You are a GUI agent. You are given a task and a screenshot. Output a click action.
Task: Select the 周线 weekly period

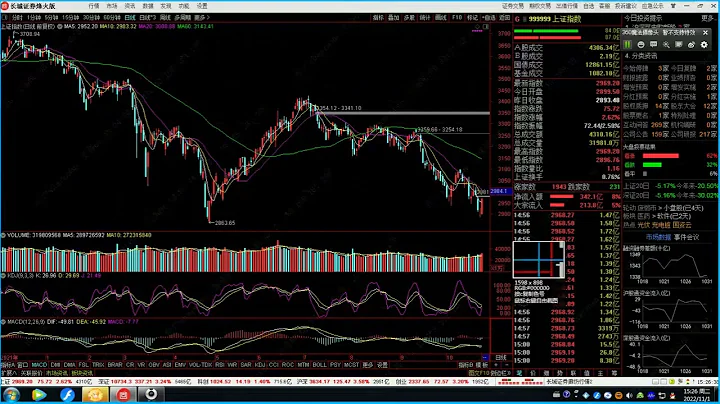[x=165, y=17]
